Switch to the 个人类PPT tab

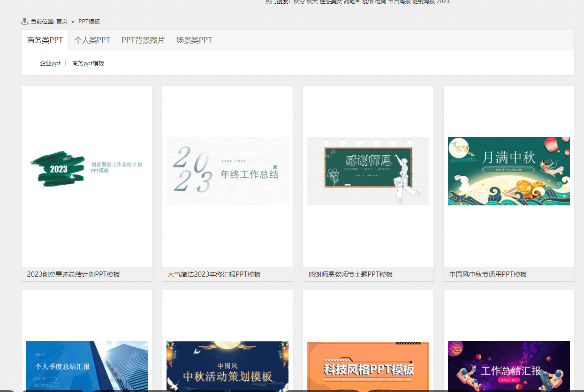click(92, 40)
